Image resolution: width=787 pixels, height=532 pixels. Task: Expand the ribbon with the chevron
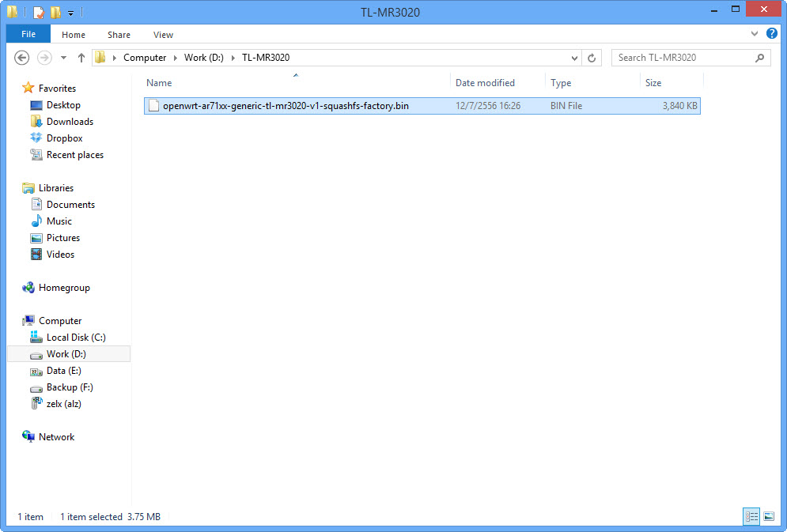click(x=754, y=33)
